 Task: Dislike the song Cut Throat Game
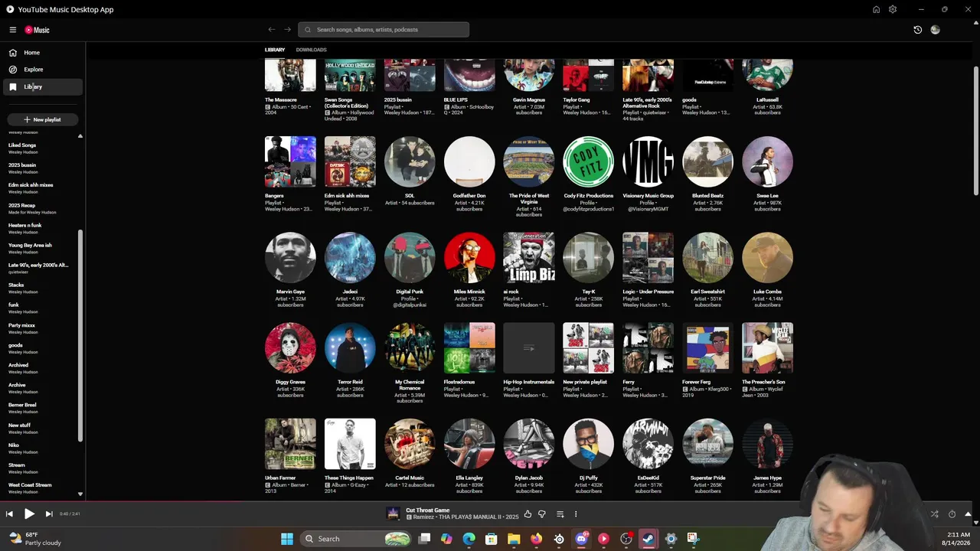click(x=542, y=514)
